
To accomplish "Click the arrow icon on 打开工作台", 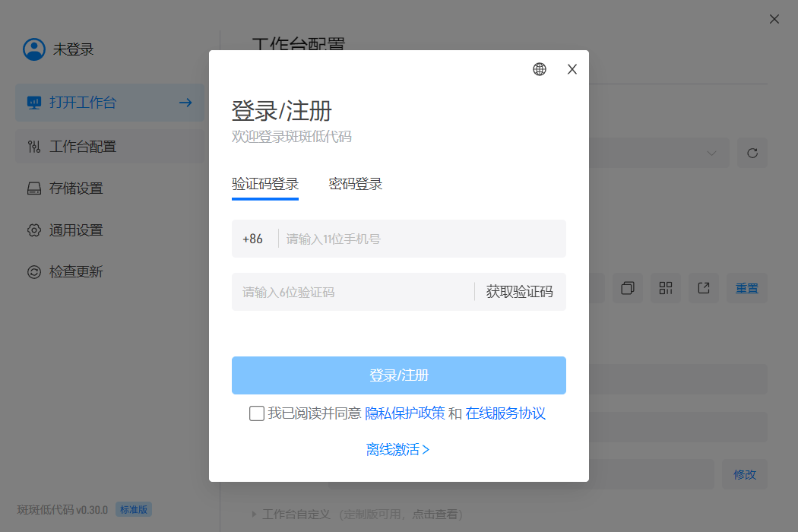I will [185, 103].
